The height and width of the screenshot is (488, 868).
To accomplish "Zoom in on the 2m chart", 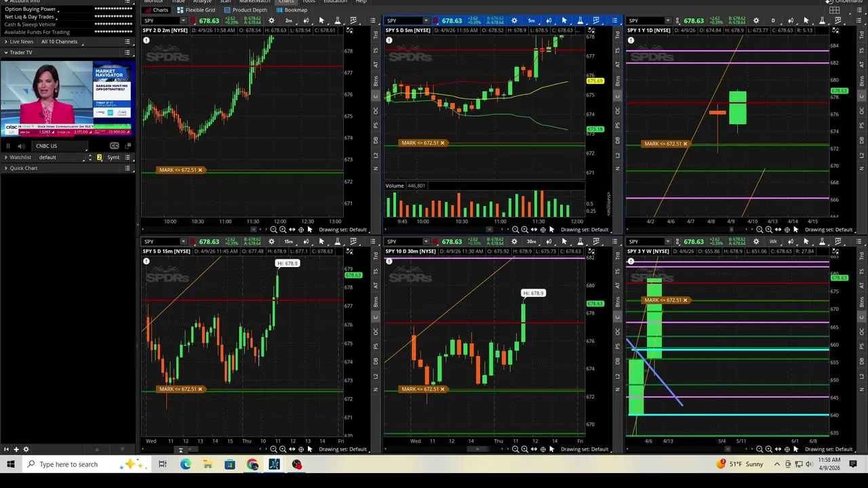I will [283, 229].
